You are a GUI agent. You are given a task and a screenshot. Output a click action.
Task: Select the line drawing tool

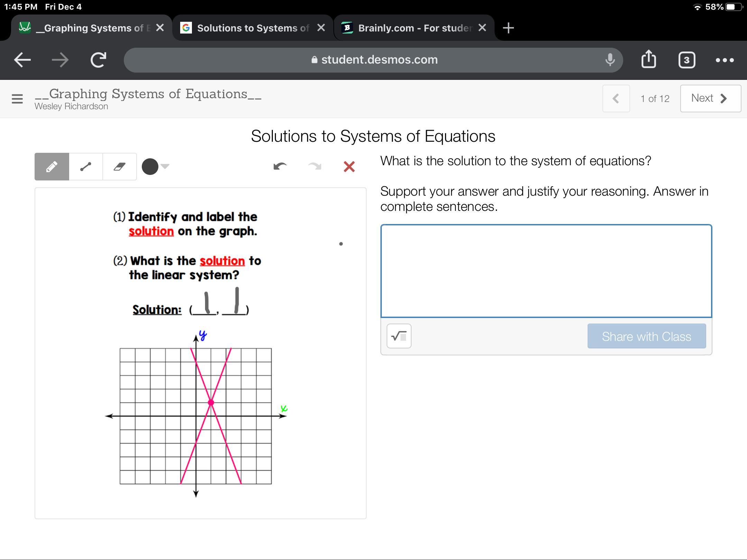pos(86,167)
